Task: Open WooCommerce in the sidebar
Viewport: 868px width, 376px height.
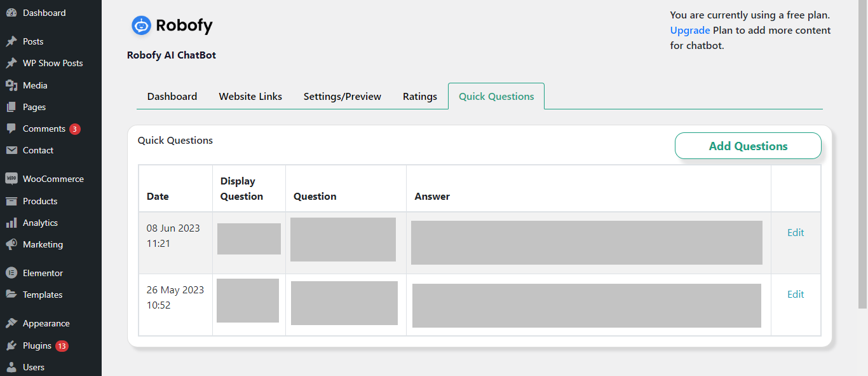Action: [x=53, y=179]
